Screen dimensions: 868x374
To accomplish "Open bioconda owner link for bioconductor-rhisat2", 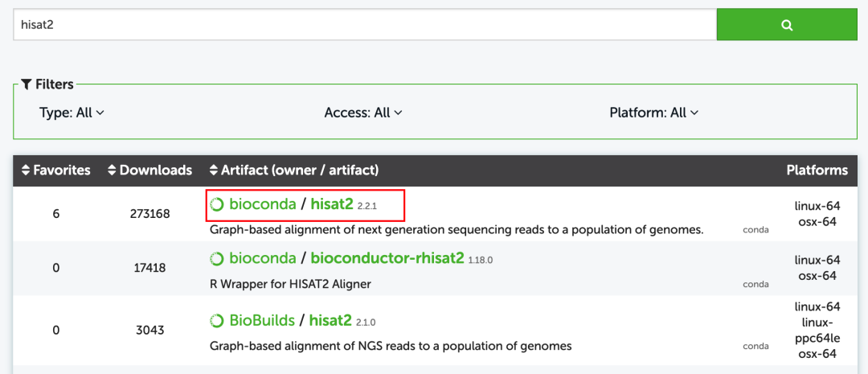I will tap(262, 259).
